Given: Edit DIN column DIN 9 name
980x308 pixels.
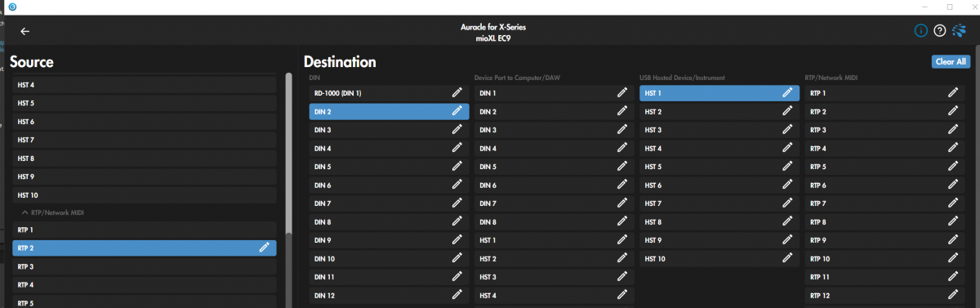Looking at the screenshot, I should (x=457, y=240).
